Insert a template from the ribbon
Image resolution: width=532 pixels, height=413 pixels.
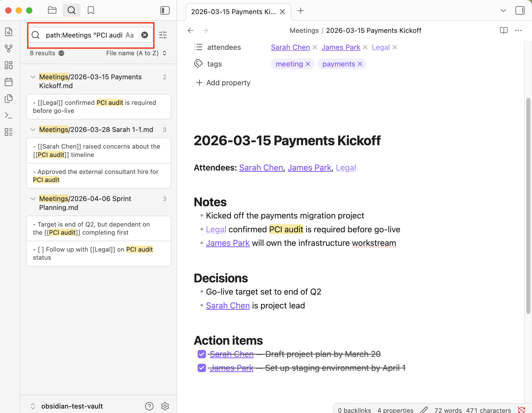(x=9, y=99)
